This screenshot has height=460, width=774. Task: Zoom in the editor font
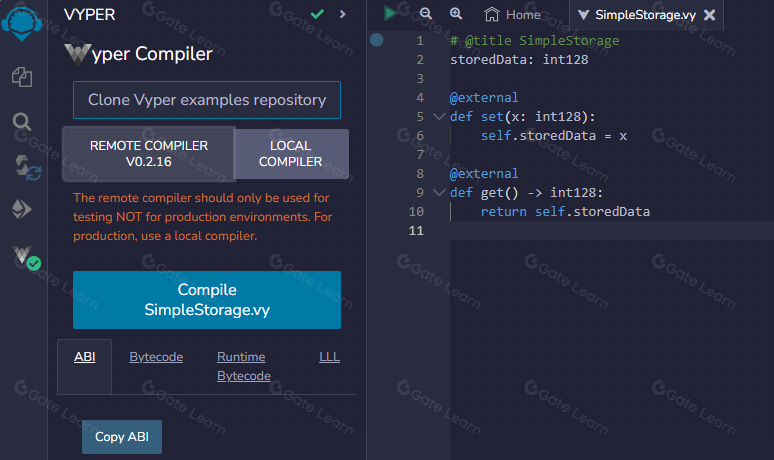(x=456, y=14)
